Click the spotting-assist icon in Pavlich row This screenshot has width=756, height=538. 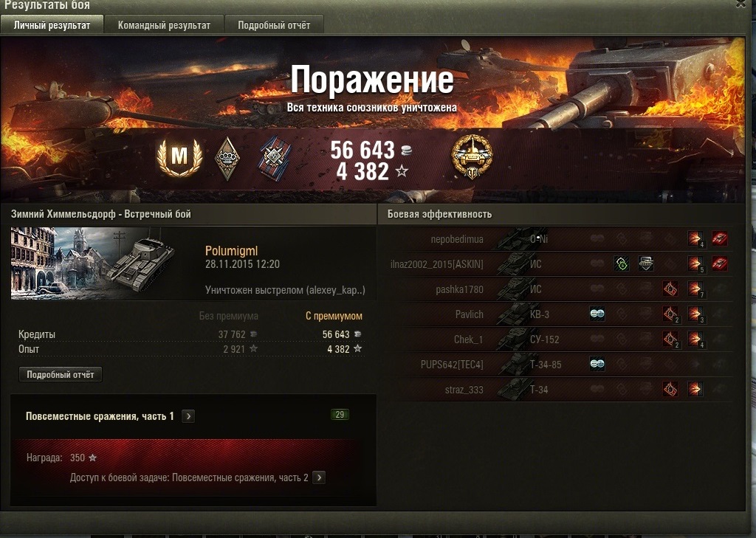click(x=597, y=314)
